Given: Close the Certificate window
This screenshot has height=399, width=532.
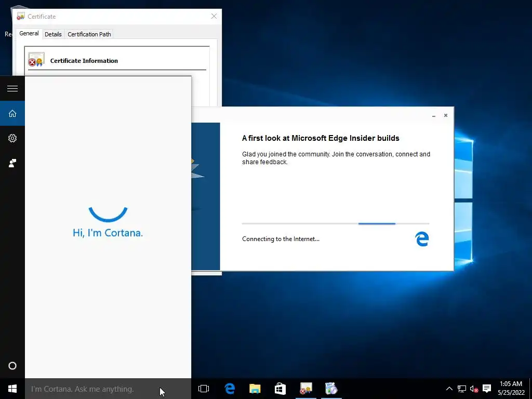Looking at the screenshot, I should click(214, 16).
